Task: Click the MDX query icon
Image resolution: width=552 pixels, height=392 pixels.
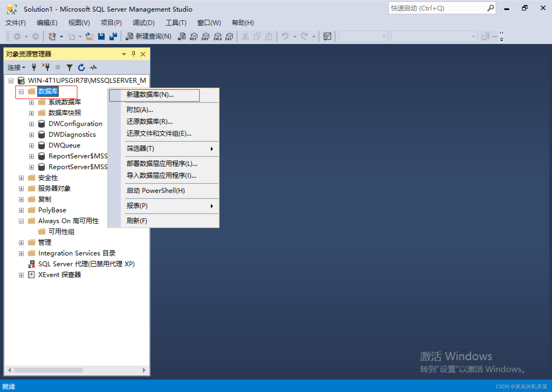Action: click(x=193, y=36)
